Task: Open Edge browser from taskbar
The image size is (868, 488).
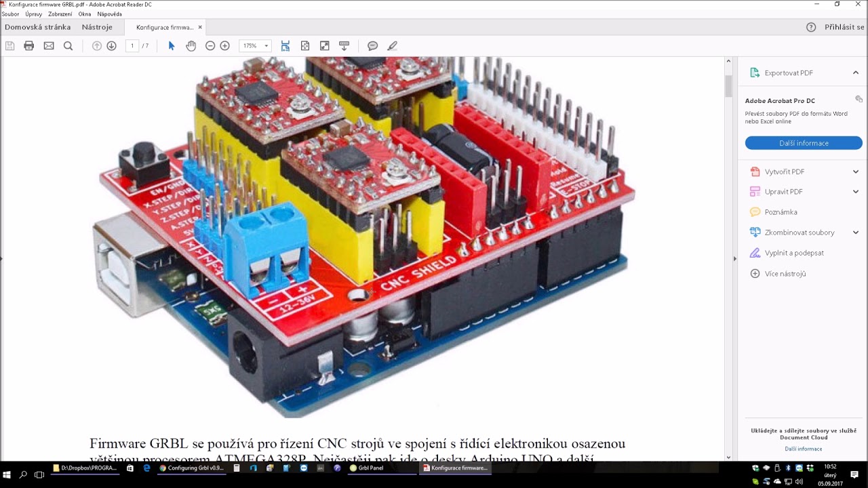Action: point(146,468)
